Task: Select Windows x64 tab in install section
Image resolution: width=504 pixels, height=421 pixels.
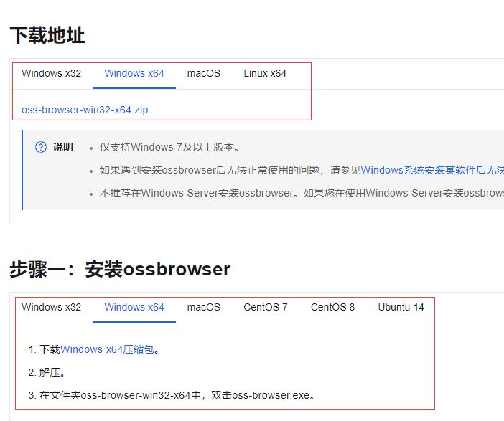Action: [x=134, y=307]
